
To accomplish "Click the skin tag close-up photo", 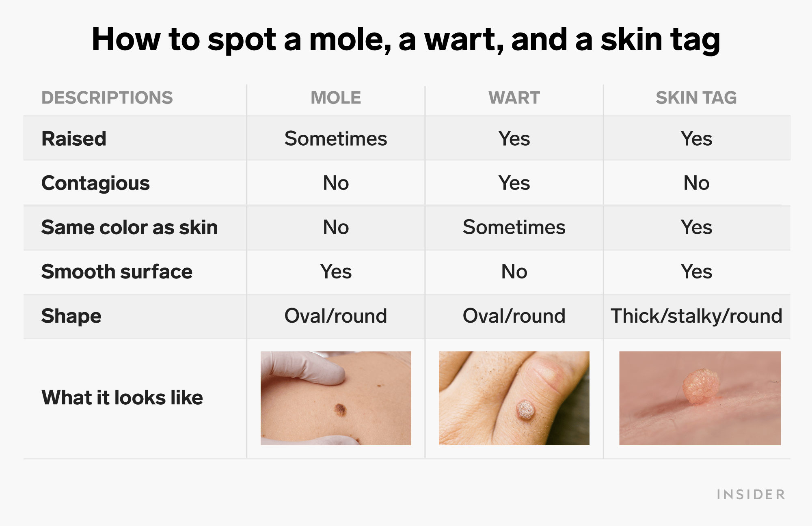I will point(700,398).
